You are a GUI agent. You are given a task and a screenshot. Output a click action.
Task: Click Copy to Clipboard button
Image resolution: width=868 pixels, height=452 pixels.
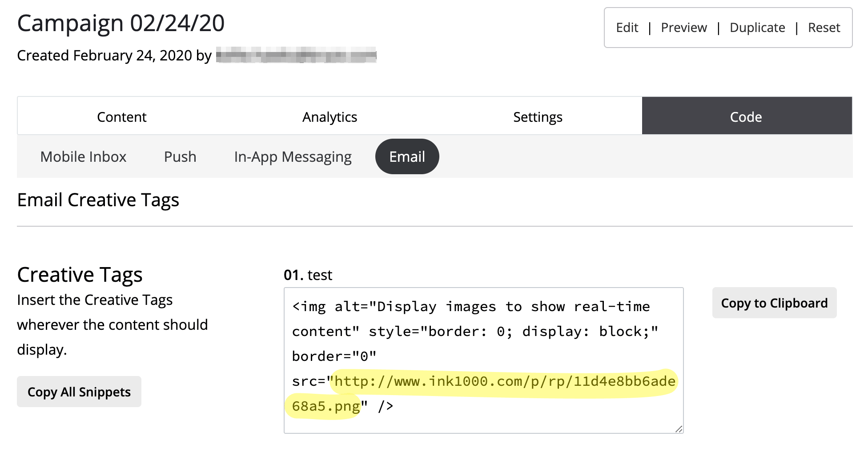[774, 303]
